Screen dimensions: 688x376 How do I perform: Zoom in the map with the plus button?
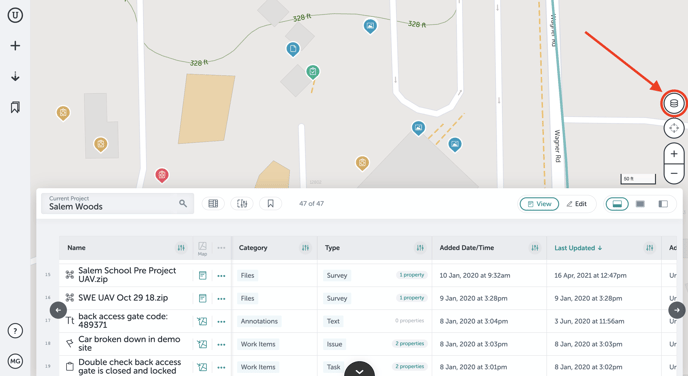tap(674, 154)
